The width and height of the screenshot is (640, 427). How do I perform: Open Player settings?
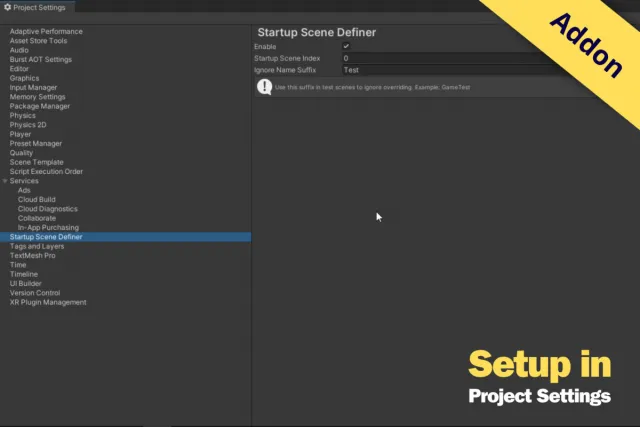tap(20, 134)
